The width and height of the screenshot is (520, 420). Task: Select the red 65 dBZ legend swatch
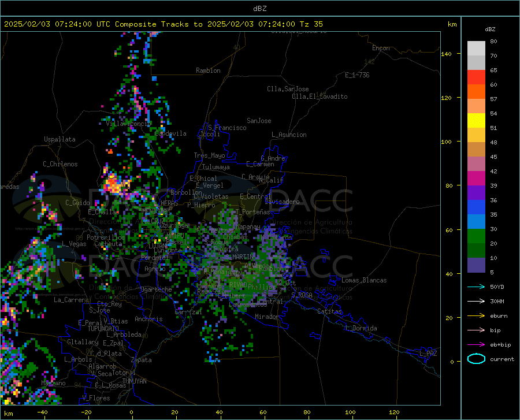coord(476,77)
